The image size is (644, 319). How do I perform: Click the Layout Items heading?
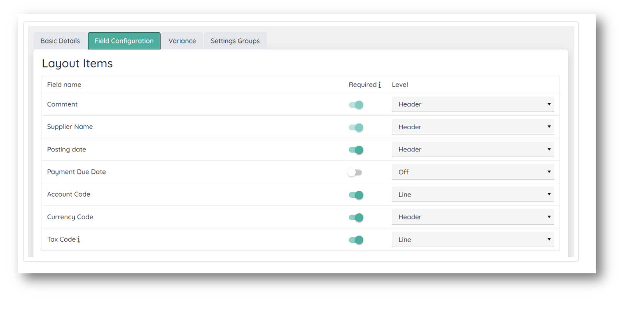(x=77, y=63)
